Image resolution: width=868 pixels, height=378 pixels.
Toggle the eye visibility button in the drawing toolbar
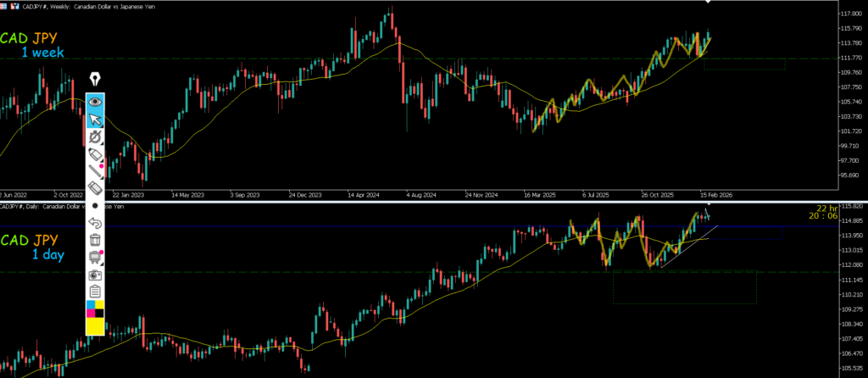pos(95,102)
